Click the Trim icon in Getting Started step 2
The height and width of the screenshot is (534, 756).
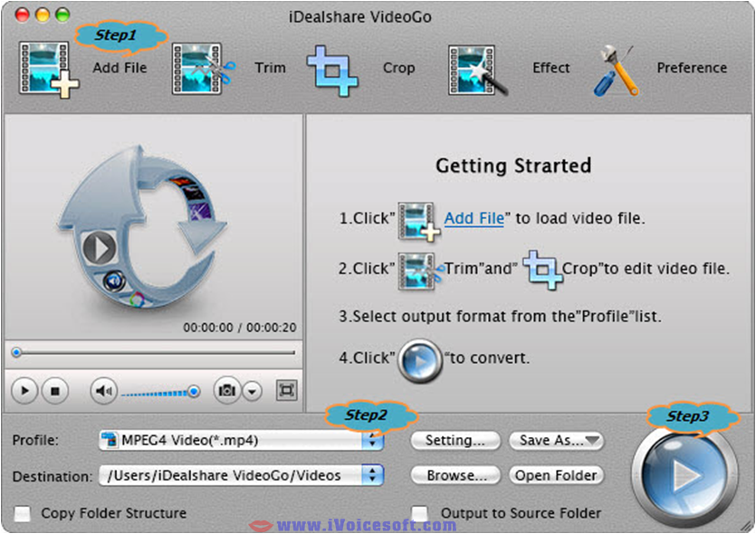pyautogui.click(x=419, y=271)
